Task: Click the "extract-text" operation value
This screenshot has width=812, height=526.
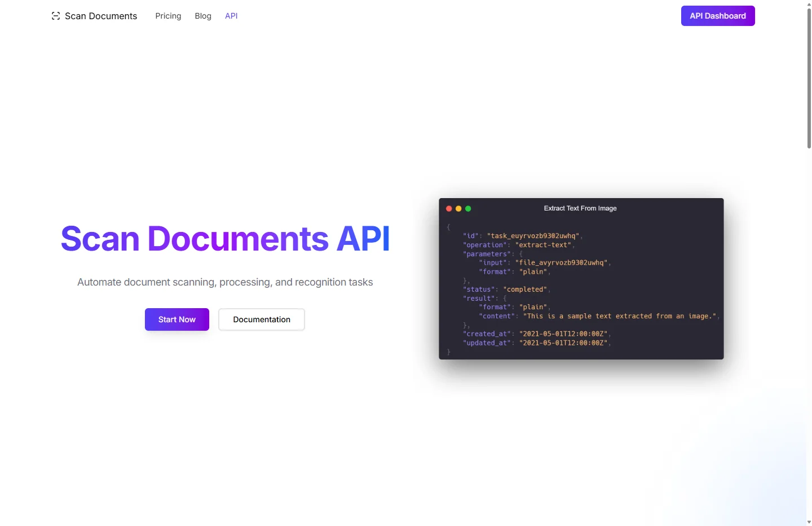Action: point(543,245)
